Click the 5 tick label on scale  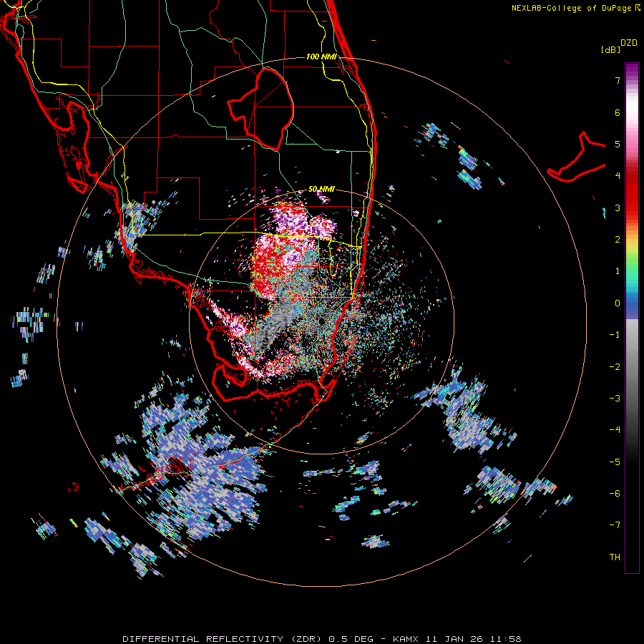[618, 144]
